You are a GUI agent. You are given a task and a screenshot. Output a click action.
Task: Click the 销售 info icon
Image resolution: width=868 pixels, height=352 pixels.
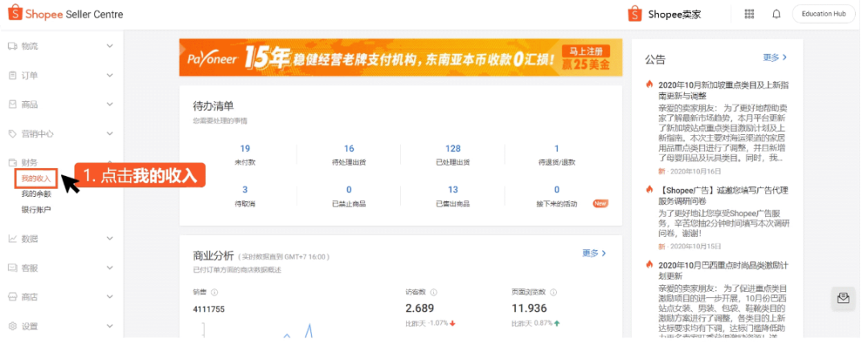click(x=215, y=293)
